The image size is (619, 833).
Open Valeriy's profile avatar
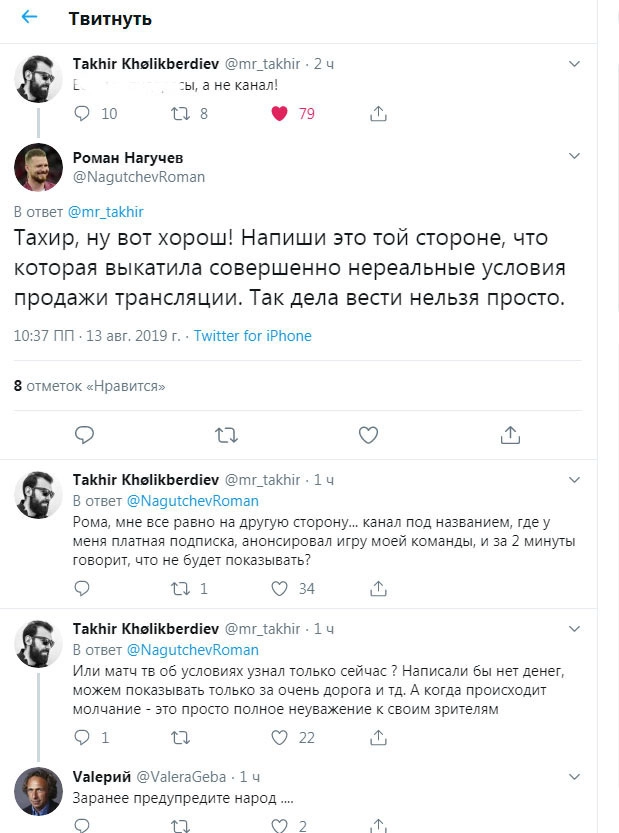click(x=39, y=791)
